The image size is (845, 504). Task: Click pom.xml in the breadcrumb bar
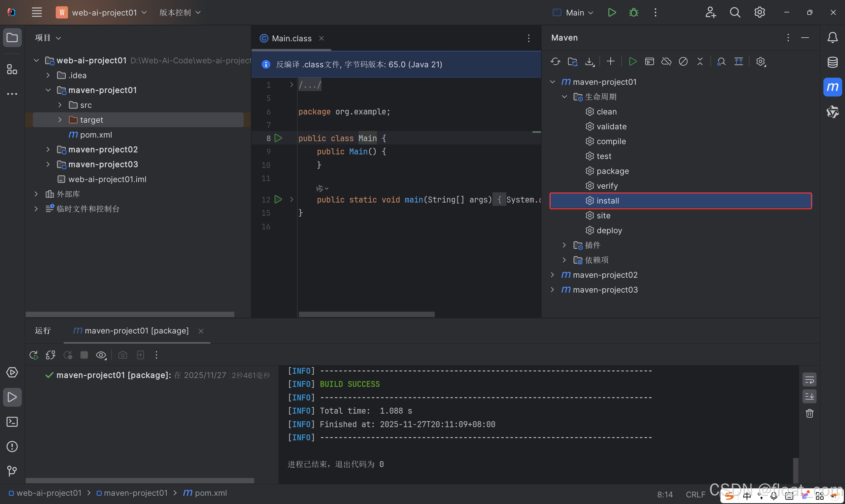pyautogui.click(x=210, y=493)
